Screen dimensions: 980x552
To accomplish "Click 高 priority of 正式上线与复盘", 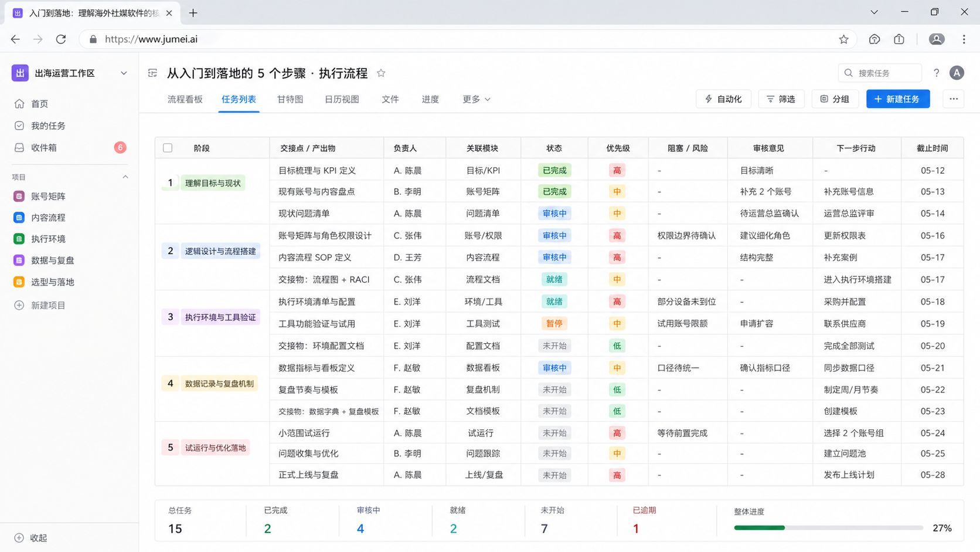I will pos(617,475).
